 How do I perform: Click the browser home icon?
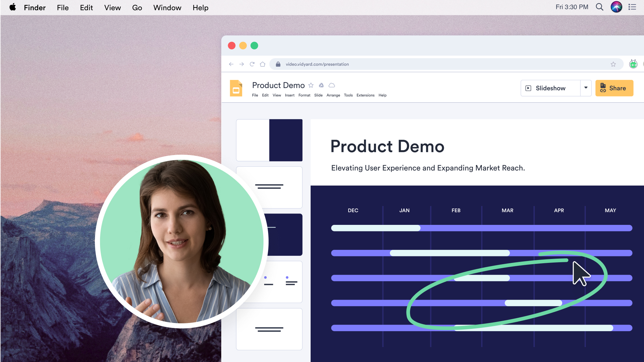tap(263, 64)
